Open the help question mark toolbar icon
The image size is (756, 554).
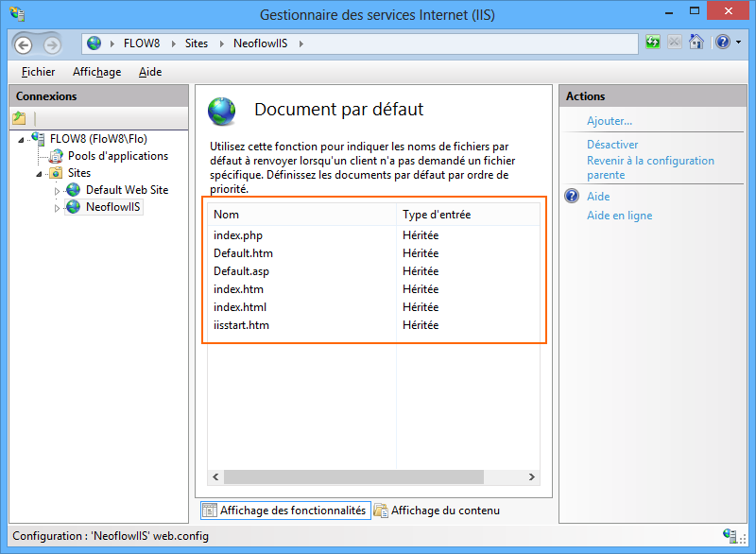(723, 42)
